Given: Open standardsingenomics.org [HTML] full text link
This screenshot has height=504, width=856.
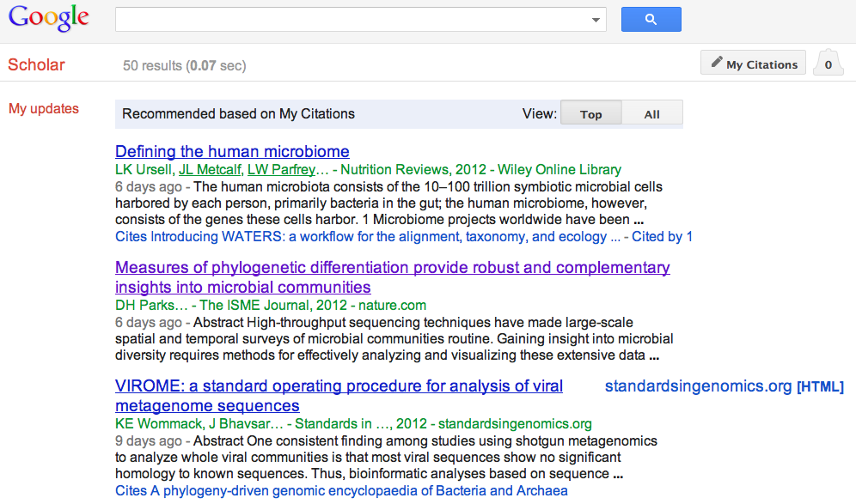Looking at the screenshot, I should (x=724, y=386).
